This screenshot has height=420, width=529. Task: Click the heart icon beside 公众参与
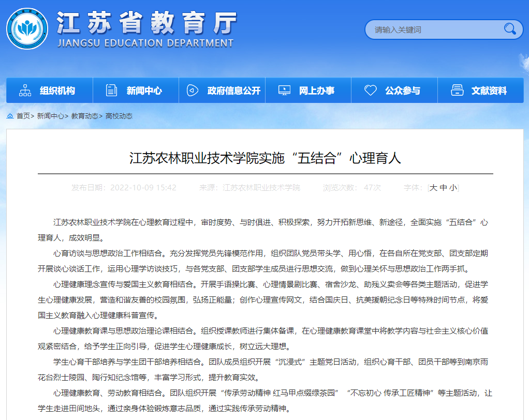tap(370, 91)
